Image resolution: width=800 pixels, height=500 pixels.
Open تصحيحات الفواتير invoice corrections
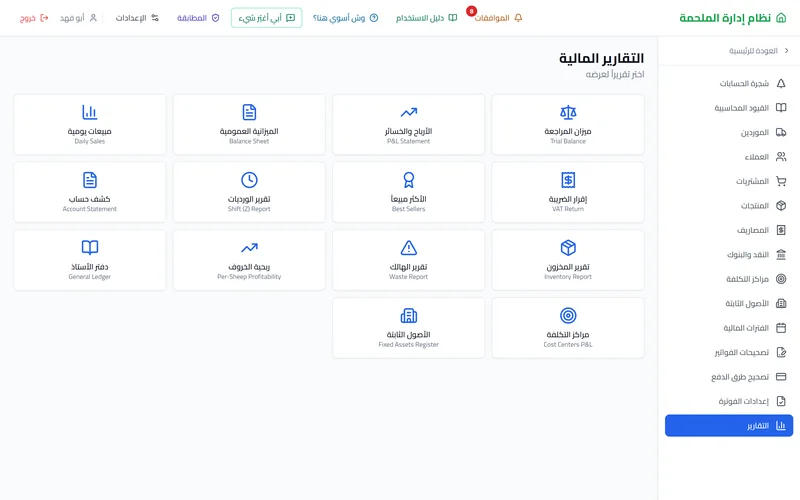(729, 353)
